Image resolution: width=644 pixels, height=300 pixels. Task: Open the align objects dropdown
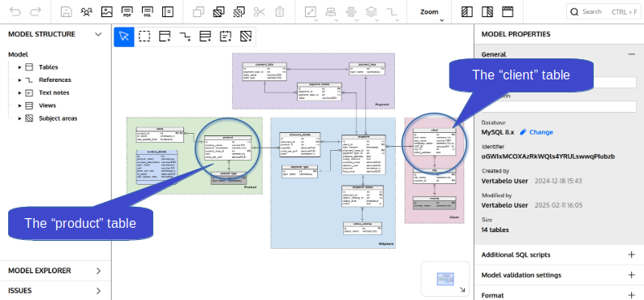[x=331, y=12]
